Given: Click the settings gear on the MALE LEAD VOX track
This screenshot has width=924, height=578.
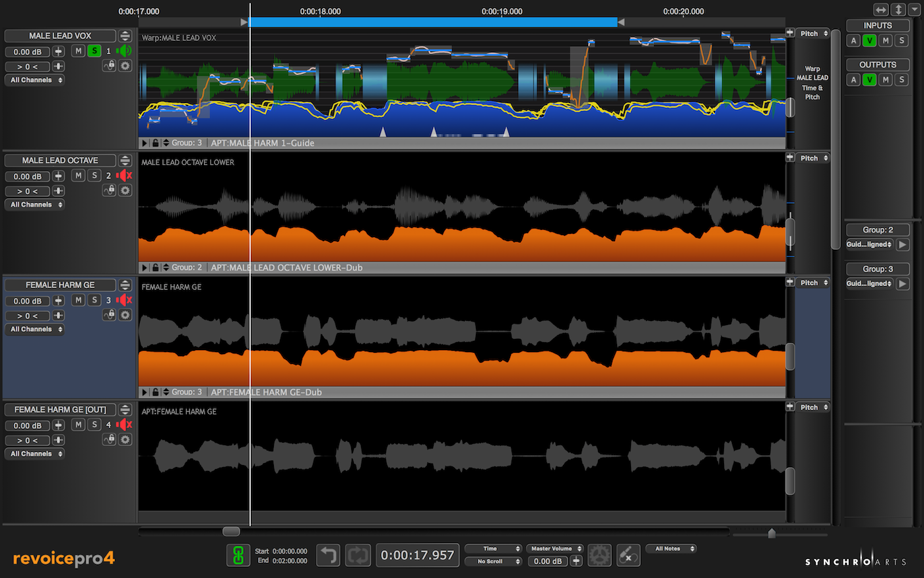Looking at the screenshot, I should tap(125, 65).
